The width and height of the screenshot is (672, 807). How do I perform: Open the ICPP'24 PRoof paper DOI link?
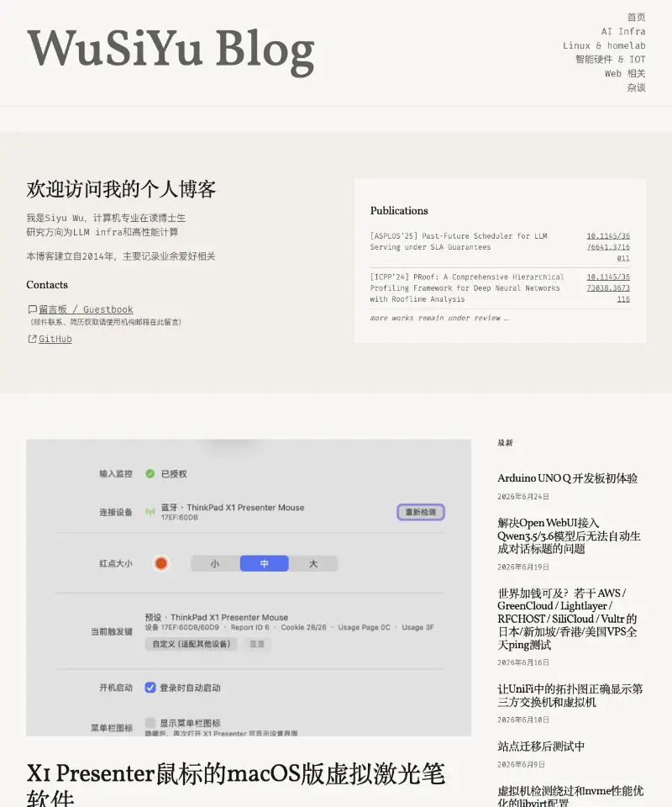[608, 287]
